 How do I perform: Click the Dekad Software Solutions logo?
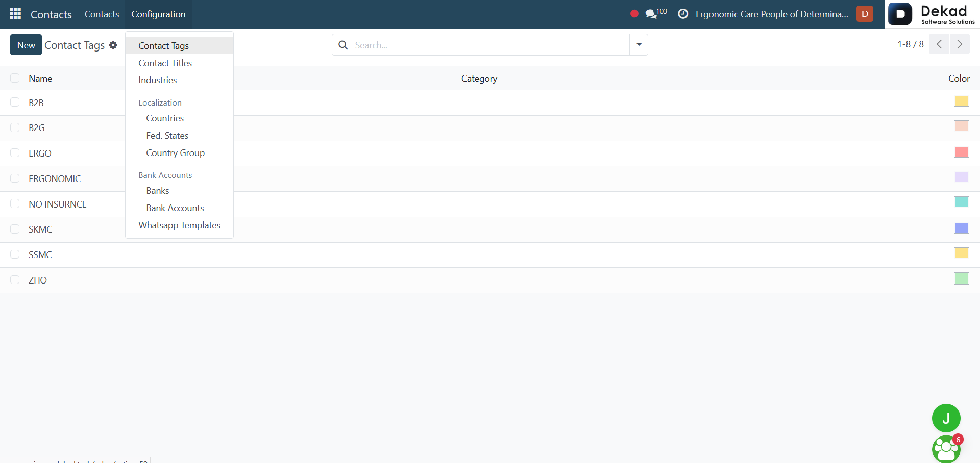click(x=932, y=14)
